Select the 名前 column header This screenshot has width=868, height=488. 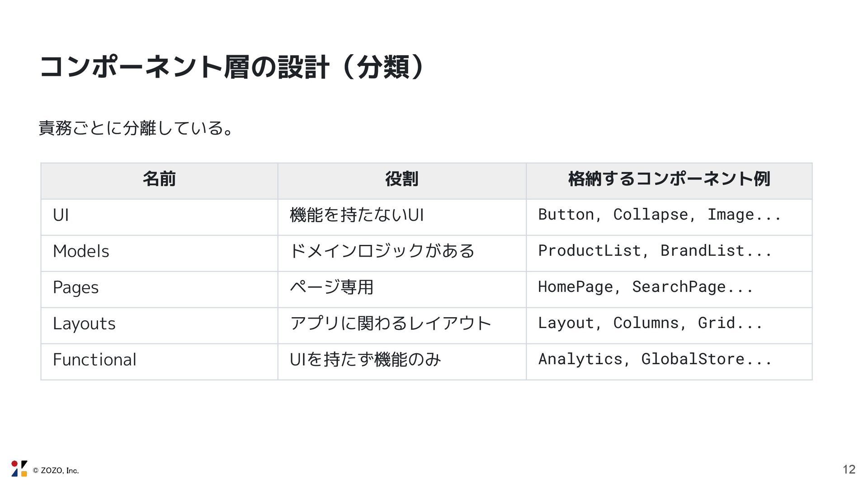coord(159,181)
